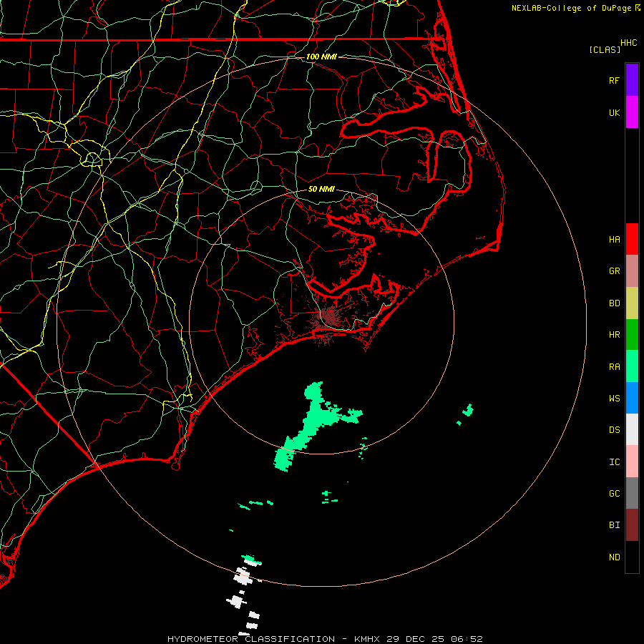Click the magenta UK legend color swatch
644x644 pixels.
pyautogui.click(x=632, y=112)
